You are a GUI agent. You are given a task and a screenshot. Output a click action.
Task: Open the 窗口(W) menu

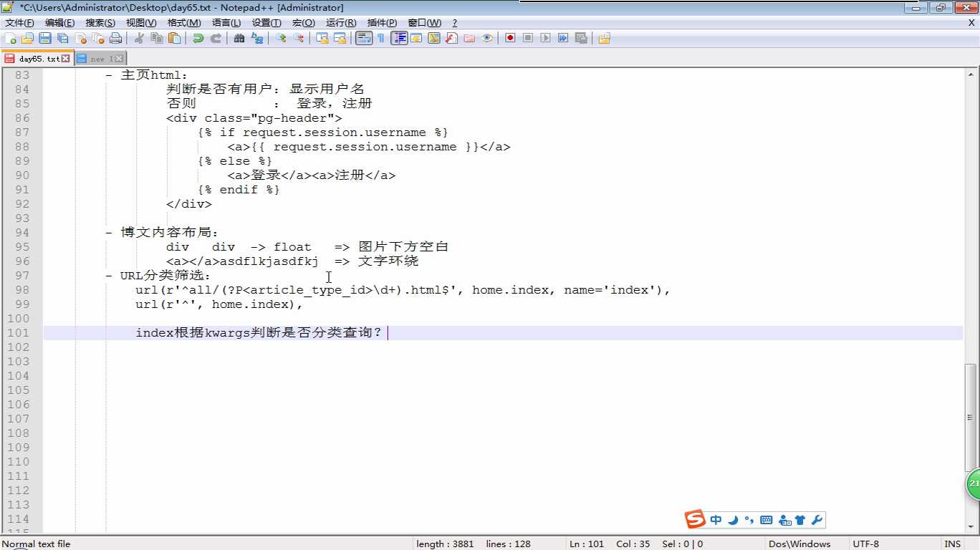[x=425, y=23]
